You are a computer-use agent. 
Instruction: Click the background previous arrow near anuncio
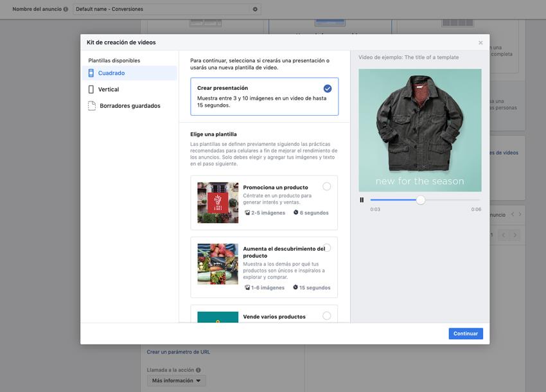[513, 214]
